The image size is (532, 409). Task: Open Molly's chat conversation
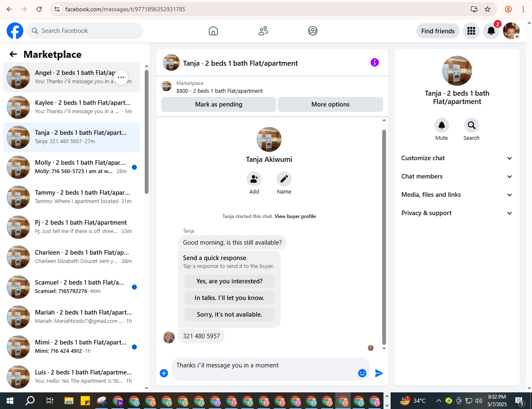click(72, 167)
